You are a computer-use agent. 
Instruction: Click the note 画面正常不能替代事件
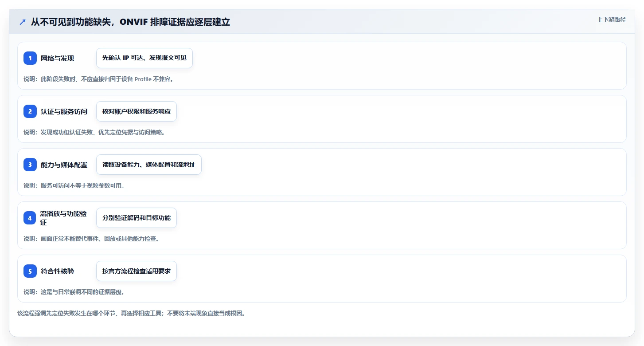click(x=91, y=239)
